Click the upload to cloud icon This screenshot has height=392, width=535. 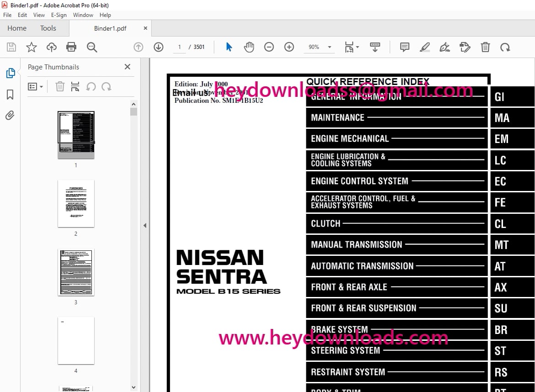(52, 47)
